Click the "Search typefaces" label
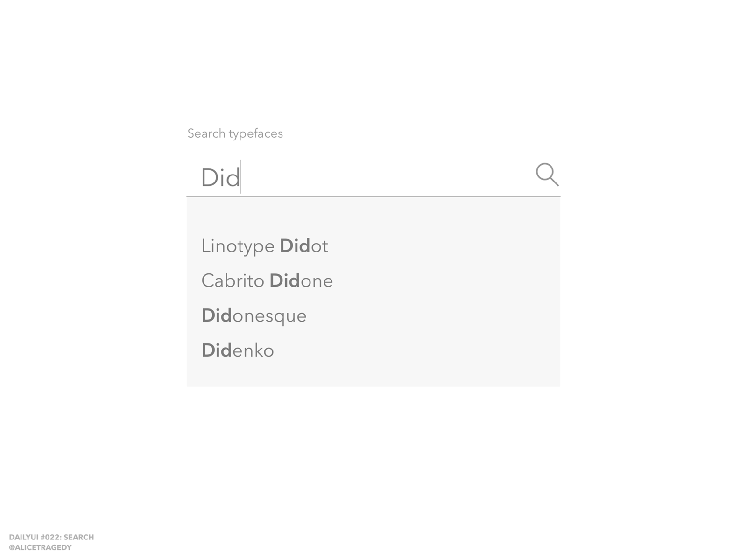This screenshot has height=560, width=747. [235, 133]
